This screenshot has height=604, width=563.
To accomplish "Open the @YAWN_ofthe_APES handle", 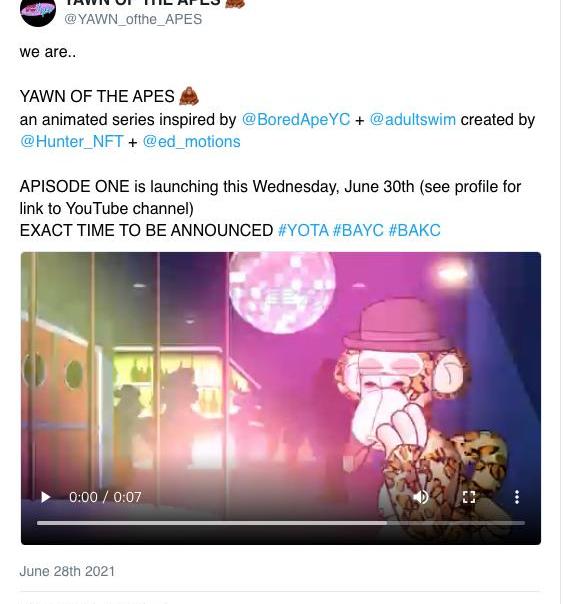I will pos(133,19).
